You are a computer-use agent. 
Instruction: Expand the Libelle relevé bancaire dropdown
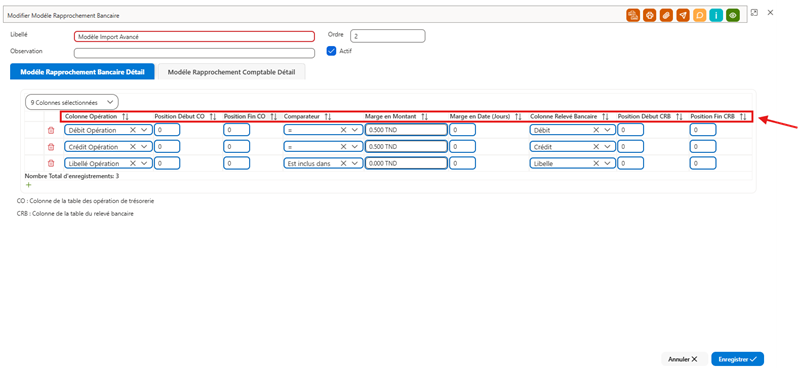[x=607, y=164]
